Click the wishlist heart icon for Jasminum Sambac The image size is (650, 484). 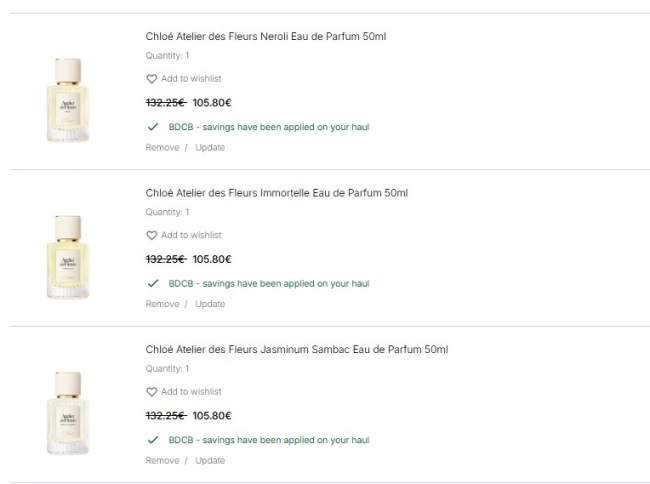pyautogui.click(x=152, y=392)
